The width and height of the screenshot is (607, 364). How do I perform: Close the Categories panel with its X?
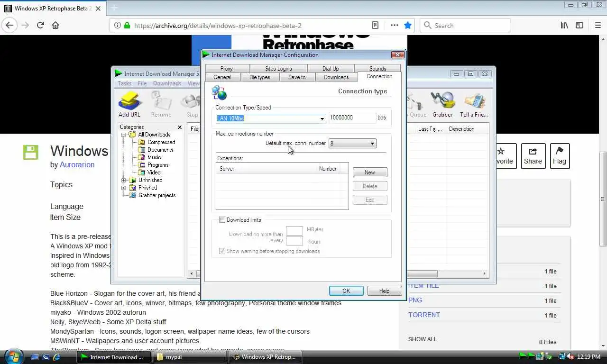click(x=180, y=127)
